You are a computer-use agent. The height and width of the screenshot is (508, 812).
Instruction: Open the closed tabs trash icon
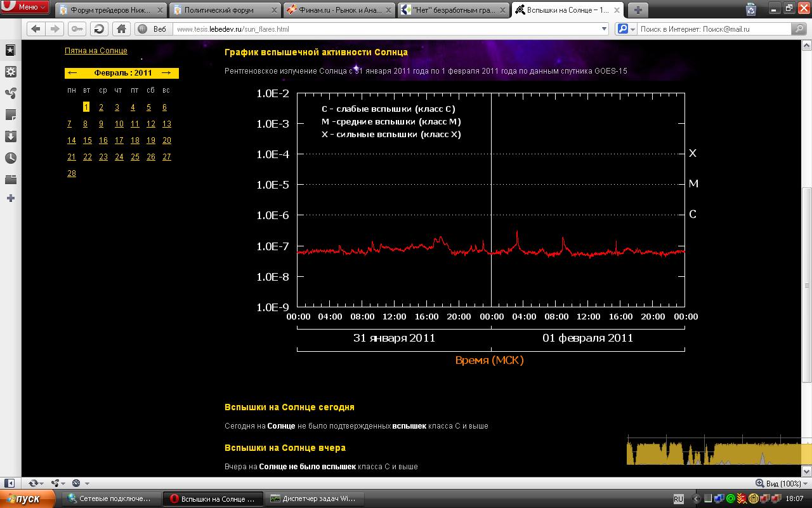coord(751,9)
